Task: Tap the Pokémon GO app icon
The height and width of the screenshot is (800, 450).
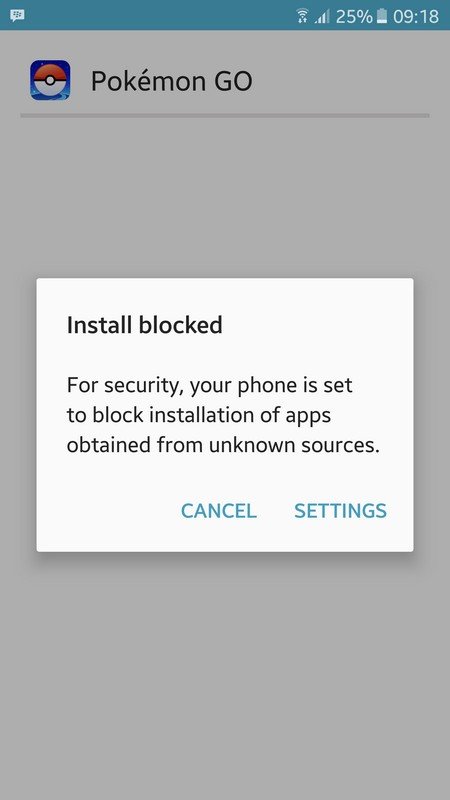Action: pos(50,80)
